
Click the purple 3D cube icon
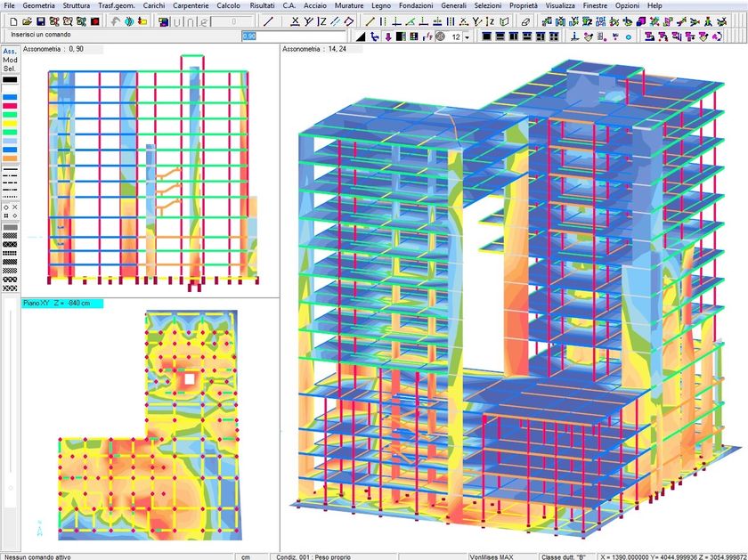click(641, 21)
